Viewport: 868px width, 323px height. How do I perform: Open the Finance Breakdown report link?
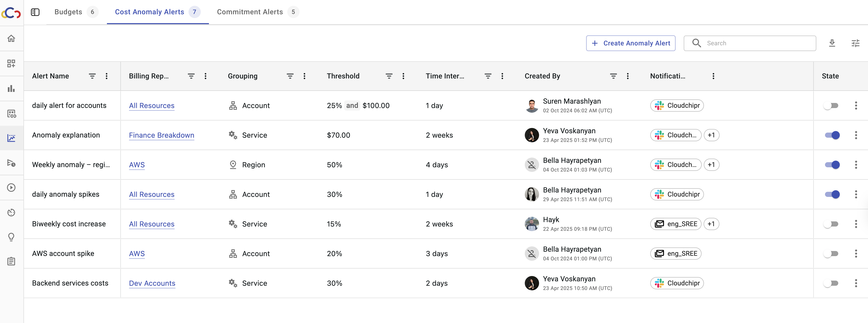point(161,135)
